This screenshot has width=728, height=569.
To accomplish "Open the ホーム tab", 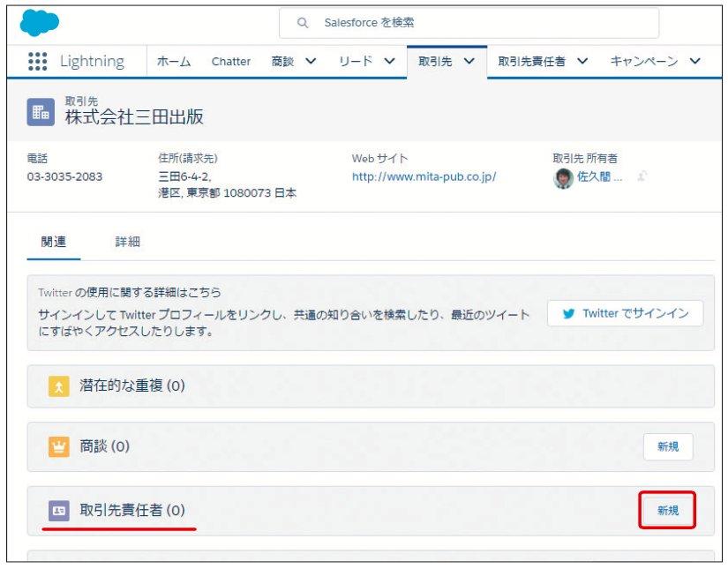I will [174, 61].
